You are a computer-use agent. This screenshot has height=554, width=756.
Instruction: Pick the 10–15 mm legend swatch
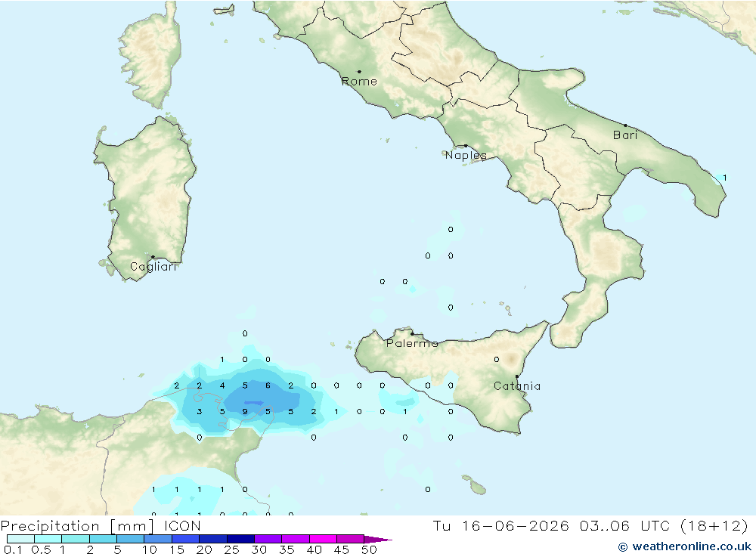pyautogui.click(x=158, y=539)
